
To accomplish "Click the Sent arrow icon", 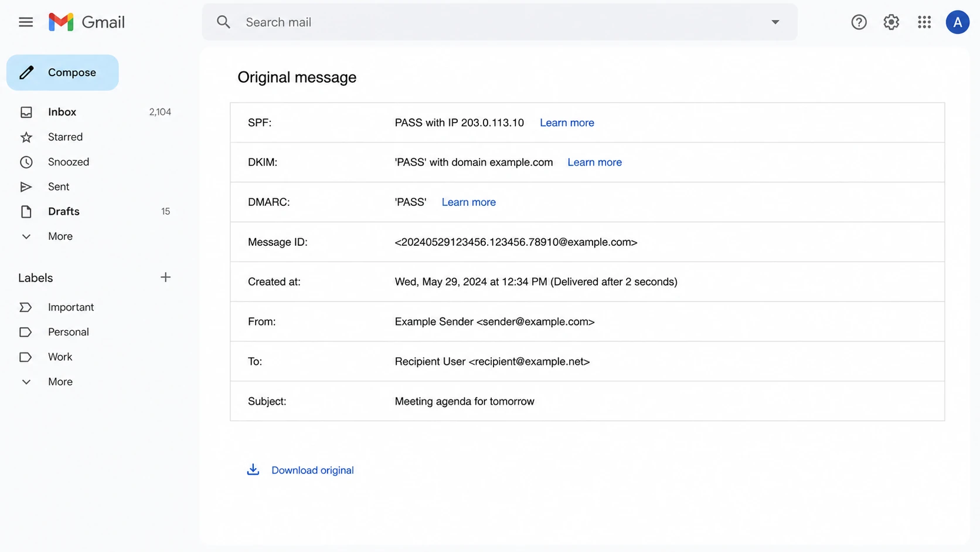I will coord(26,187).
